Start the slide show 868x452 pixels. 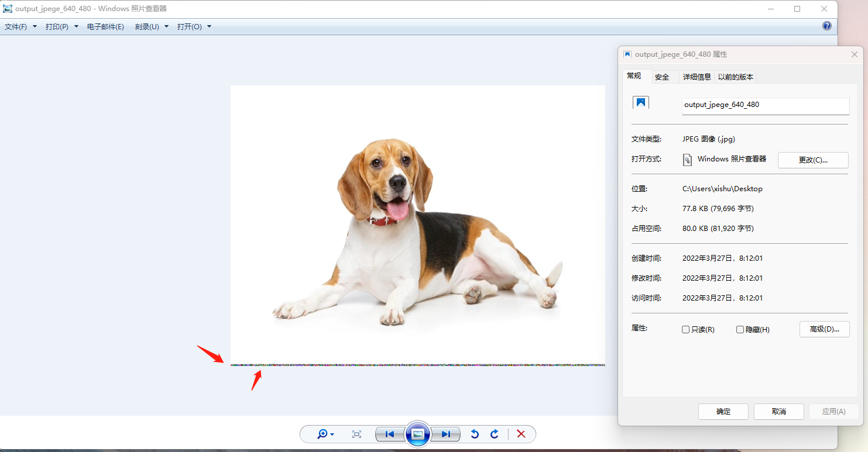[418, 434]
